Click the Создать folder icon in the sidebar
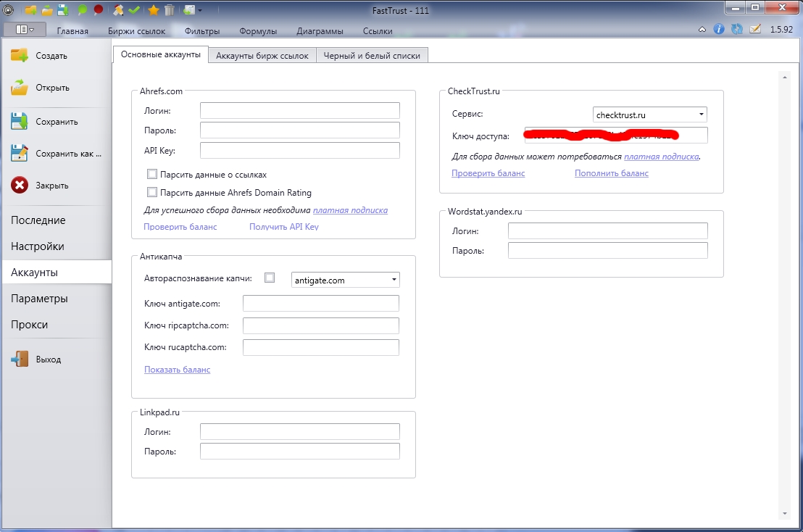The width and height of the screenshot is (803, 532). tap(20, 55)
